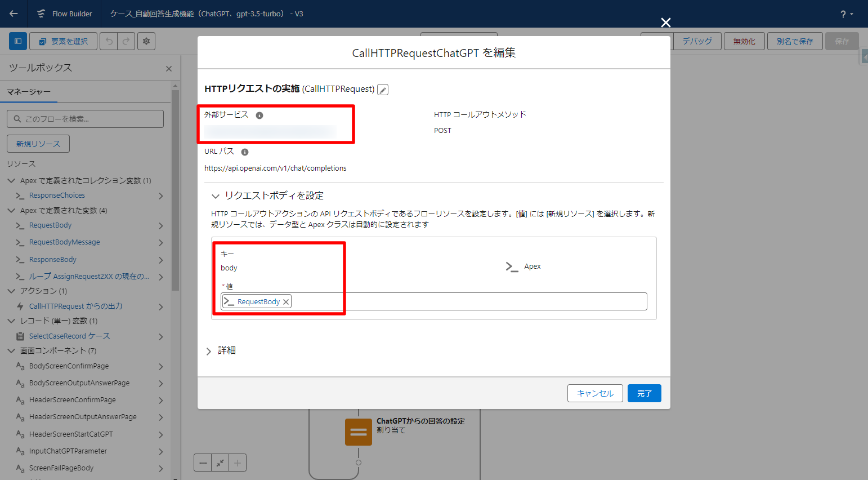Toggle the toolbox panel icon
This screenshot has height=480, width=868.
pyautogui.click(x=18, y=41)
